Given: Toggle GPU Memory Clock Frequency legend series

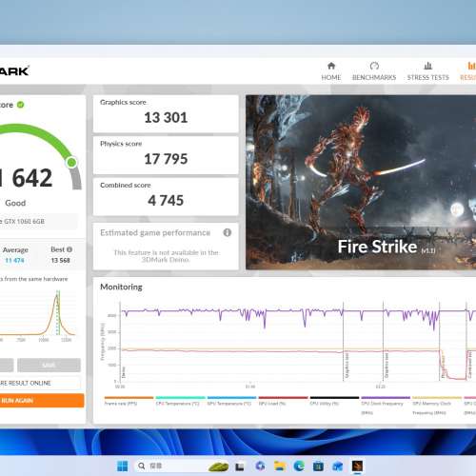Looking at the screenshot, I should 437,406.
